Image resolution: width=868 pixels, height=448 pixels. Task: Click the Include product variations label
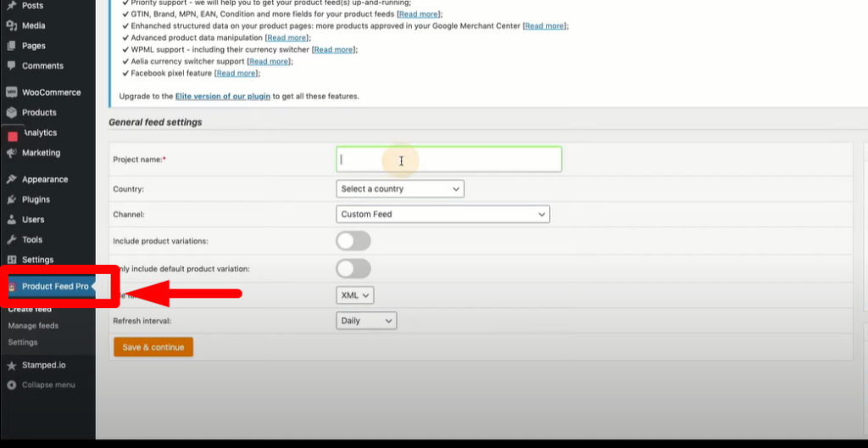tap(160, 241)
